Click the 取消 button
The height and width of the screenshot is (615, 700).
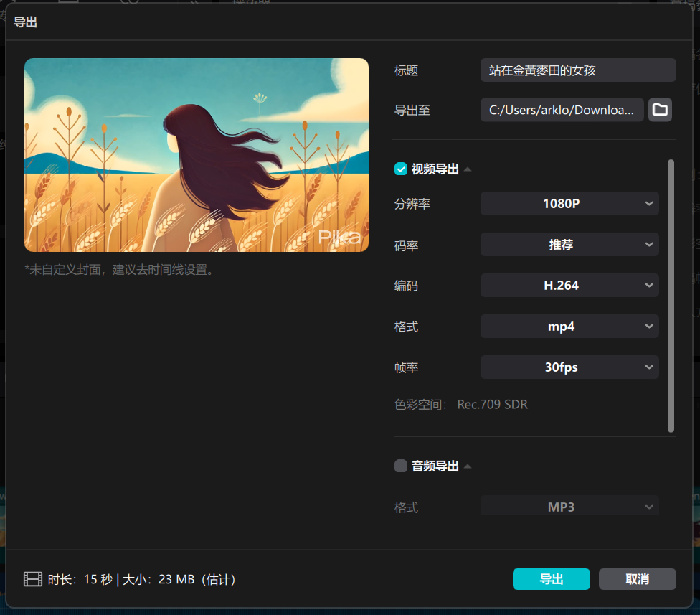click(x=637, y=579)
